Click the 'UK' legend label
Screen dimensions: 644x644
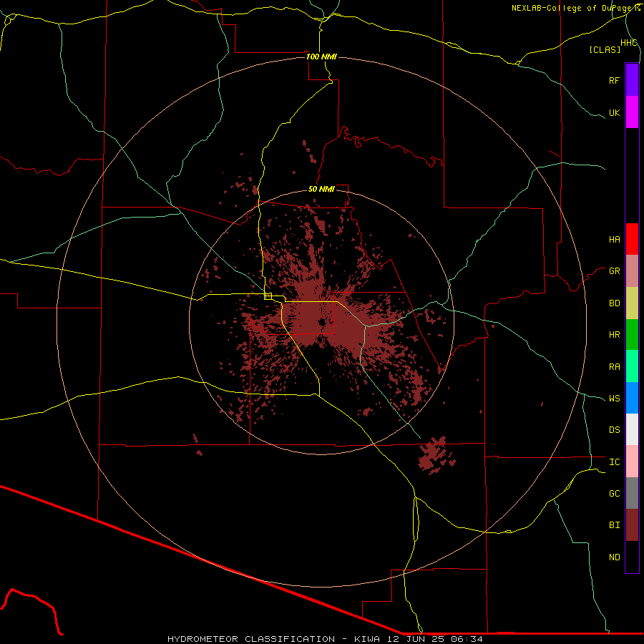tap(614, 112)
